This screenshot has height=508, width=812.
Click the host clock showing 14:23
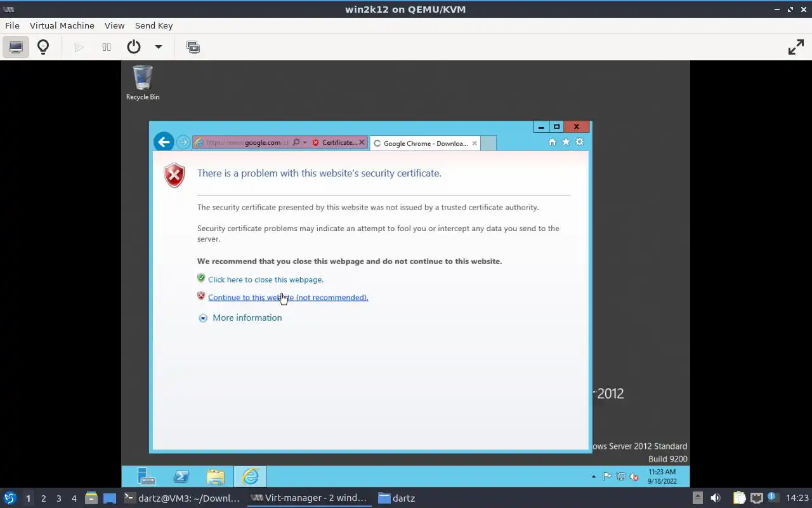[797, 498]
